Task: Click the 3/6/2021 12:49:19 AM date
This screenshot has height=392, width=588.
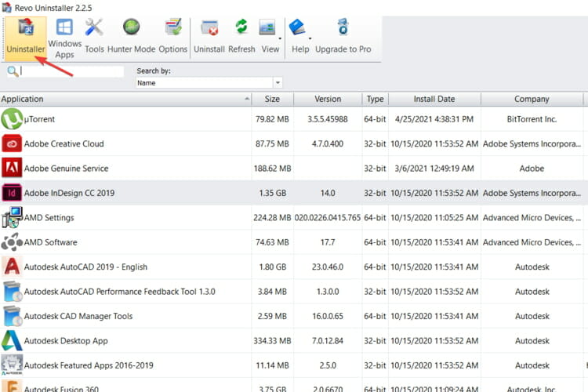Action: click(x=434, y=169)
